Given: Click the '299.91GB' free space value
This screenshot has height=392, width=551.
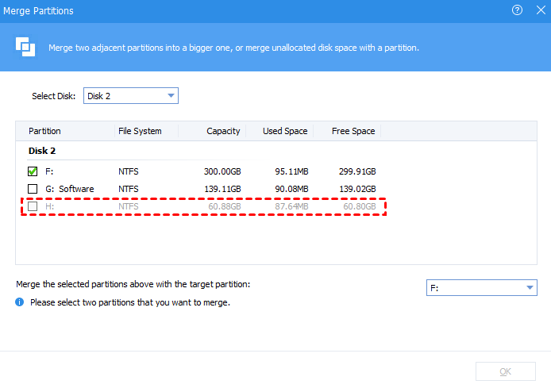Looking at the screenshot, I should pos(357,171).
